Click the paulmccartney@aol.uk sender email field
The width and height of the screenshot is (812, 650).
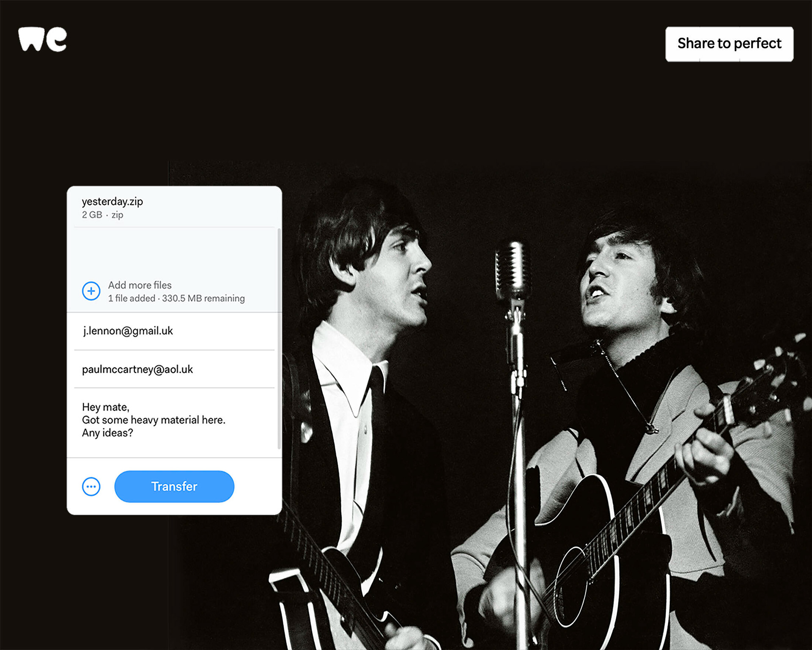[x=137, y=369]
